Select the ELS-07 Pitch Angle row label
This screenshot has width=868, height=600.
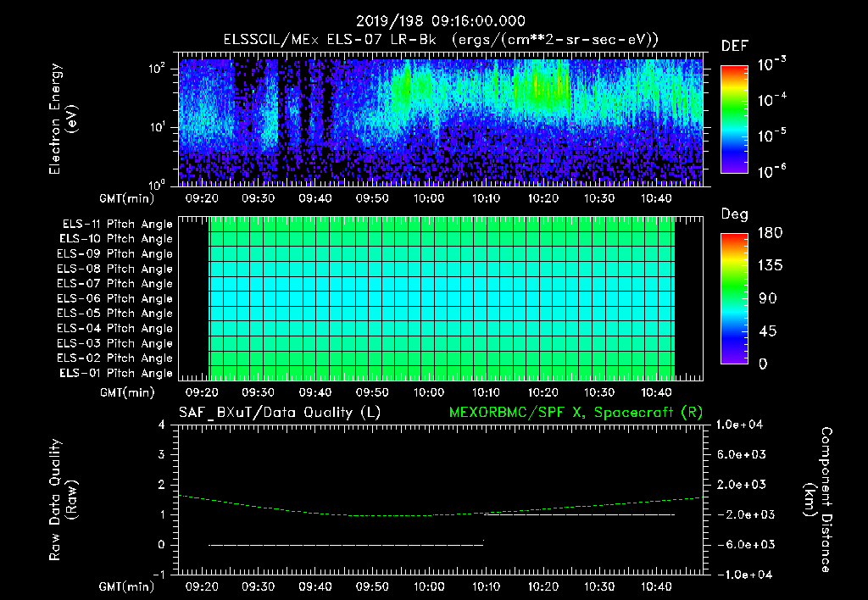[115, 284]
